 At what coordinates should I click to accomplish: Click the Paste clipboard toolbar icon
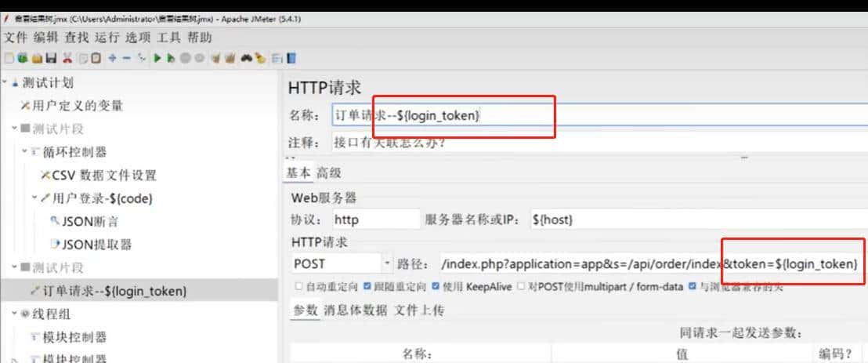point(96,58)
